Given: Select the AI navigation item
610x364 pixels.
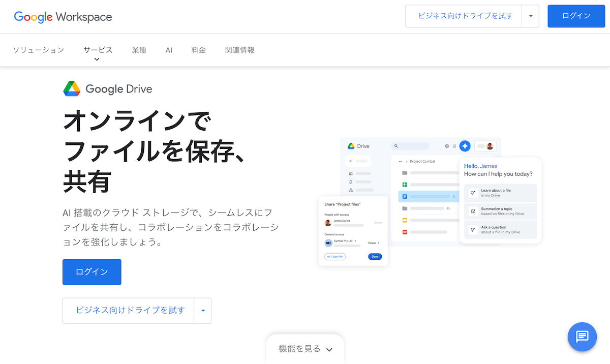Looking at the screenshot, I should (169, 50).
